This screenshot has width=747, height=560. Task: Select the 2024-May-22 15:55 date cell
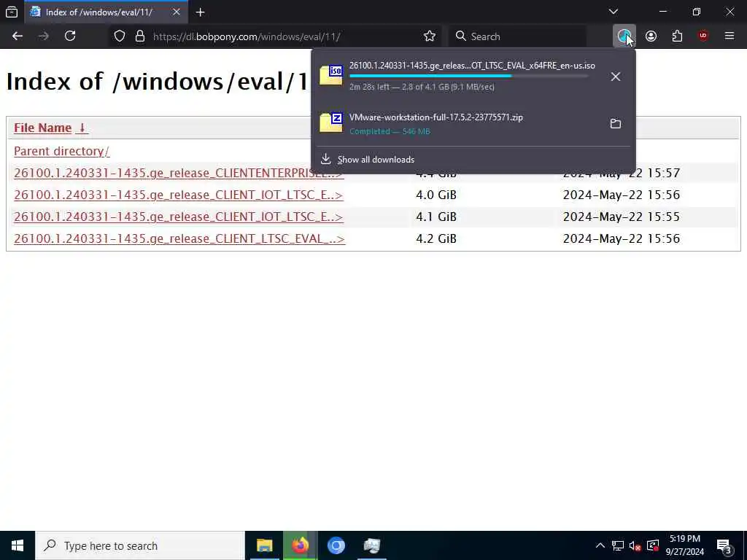[622, 217]
